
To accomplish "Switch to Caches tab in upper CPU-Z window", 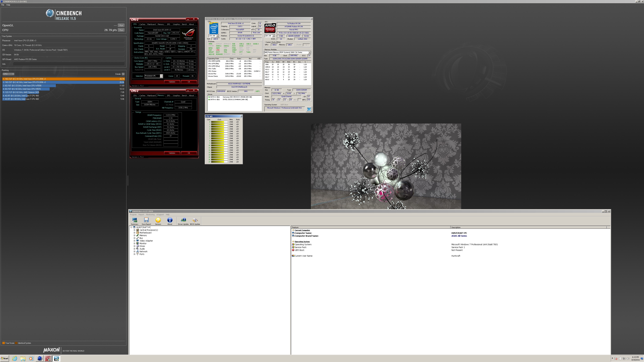I will 142,24.
